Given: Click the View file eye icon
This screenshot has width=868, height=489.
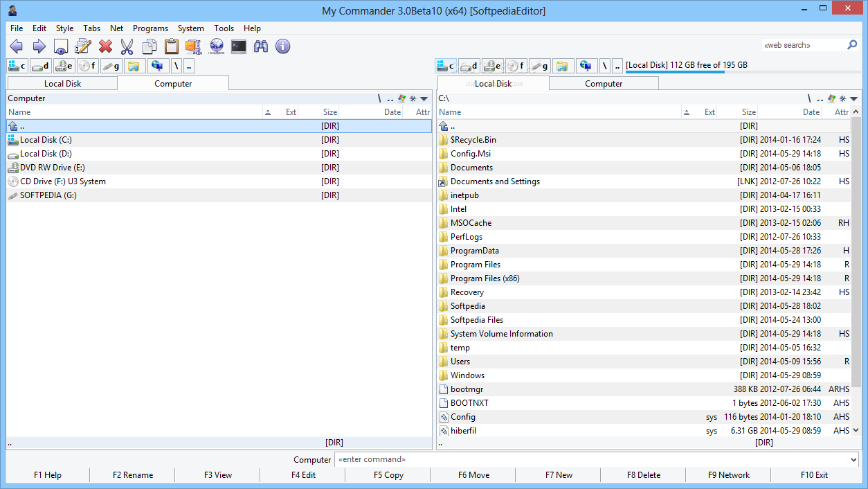Looking at the screenshot, I should 61,46.
